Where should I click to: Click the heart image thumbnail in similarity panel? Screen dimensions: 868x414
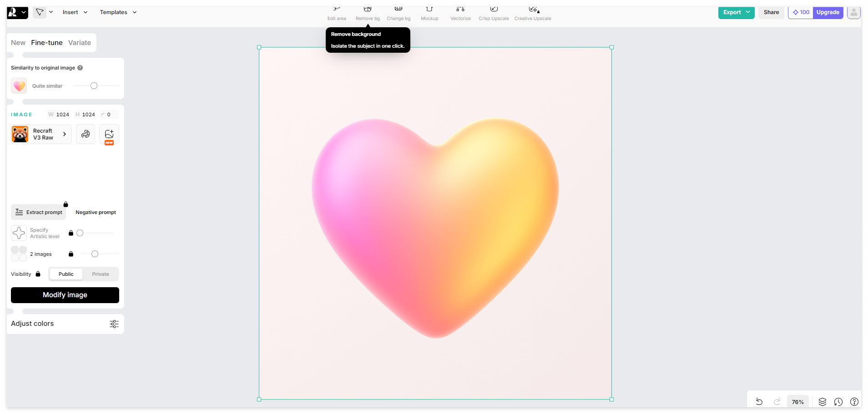pyautogui.click(x=19, y=86)
